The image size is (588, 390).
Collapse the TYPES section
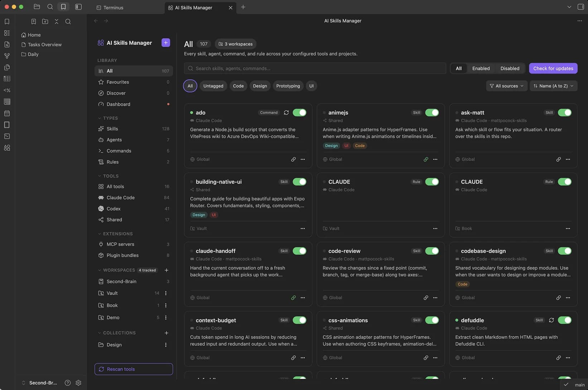click(x=108, y=118)
